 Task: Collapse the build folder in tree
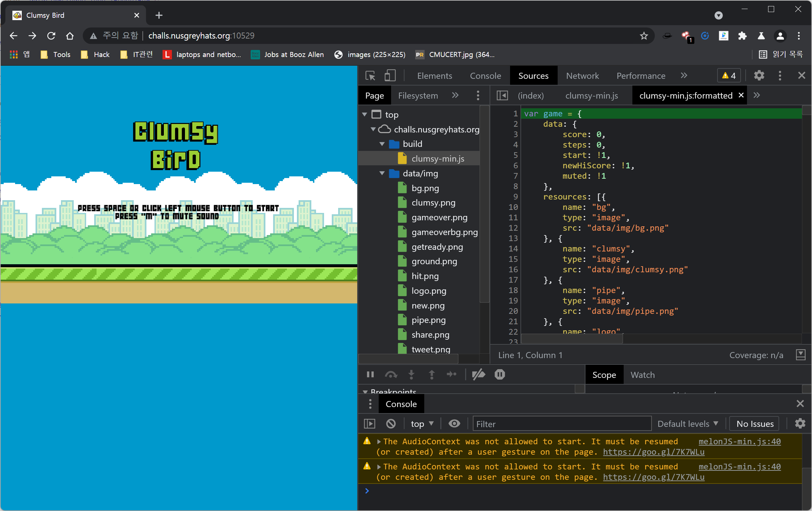coord(382,144)
